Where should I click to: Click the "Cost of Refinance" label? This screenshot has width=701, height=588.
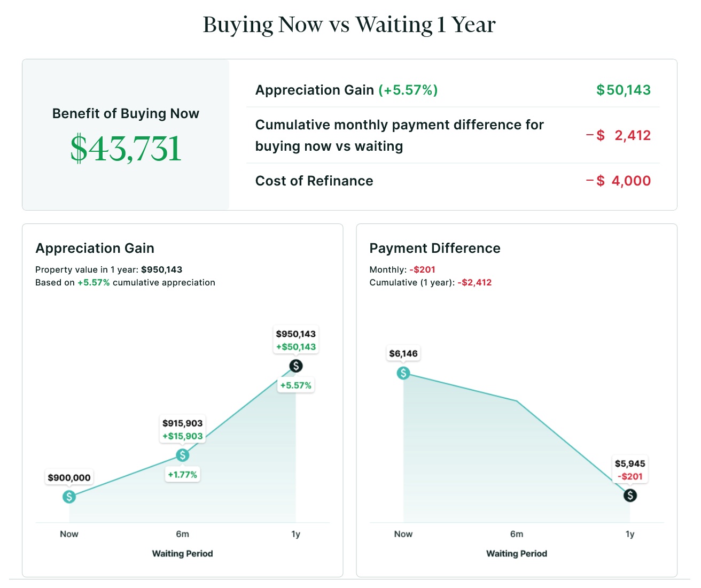point(314,181)
